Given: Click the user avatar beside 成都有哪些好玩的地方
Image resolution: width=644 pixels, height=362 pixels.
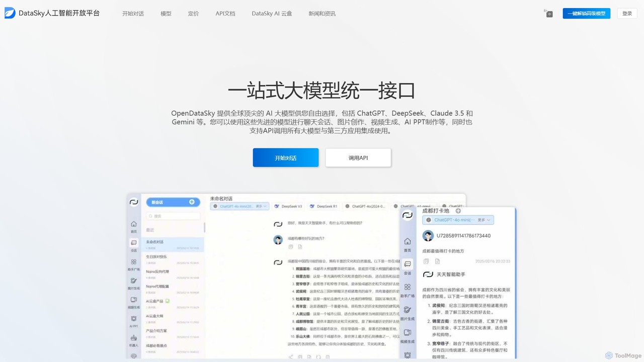Looking at the screenshot, I should 278,240.
